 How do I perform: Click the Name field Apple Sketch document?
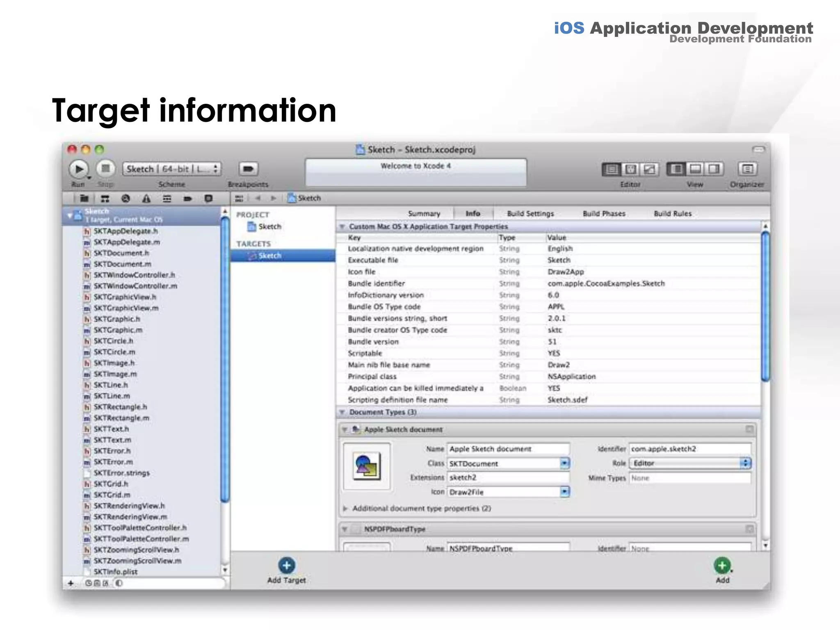508,449
